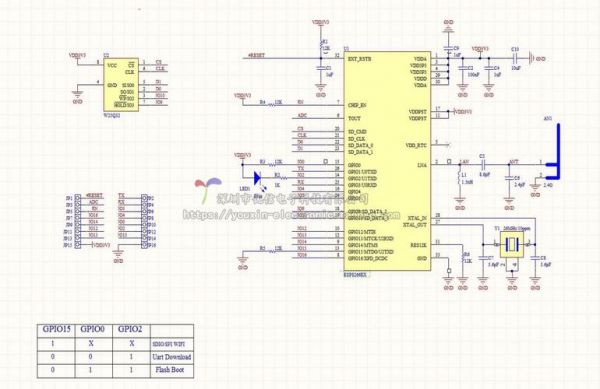Viewport: 600px width, 389px height.
Task: Click the C10 10uF capacitor symbol
Action: point(515,59)
